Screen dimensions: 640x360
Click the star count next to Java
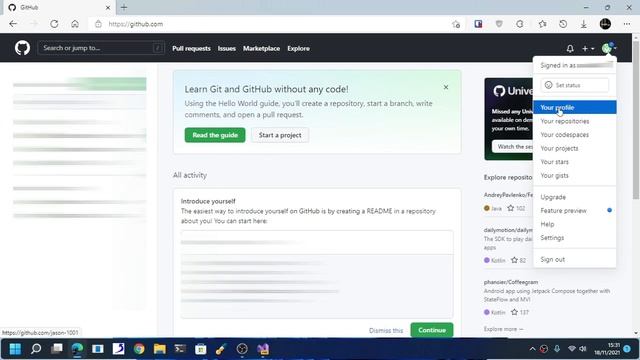pos(520,208)
